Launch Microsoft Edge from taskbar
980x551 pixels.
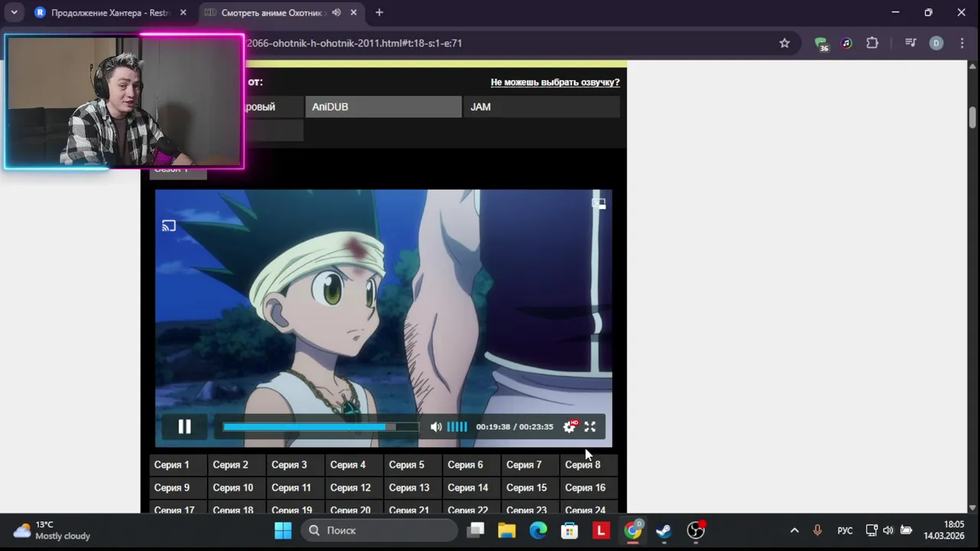(538, 530)
